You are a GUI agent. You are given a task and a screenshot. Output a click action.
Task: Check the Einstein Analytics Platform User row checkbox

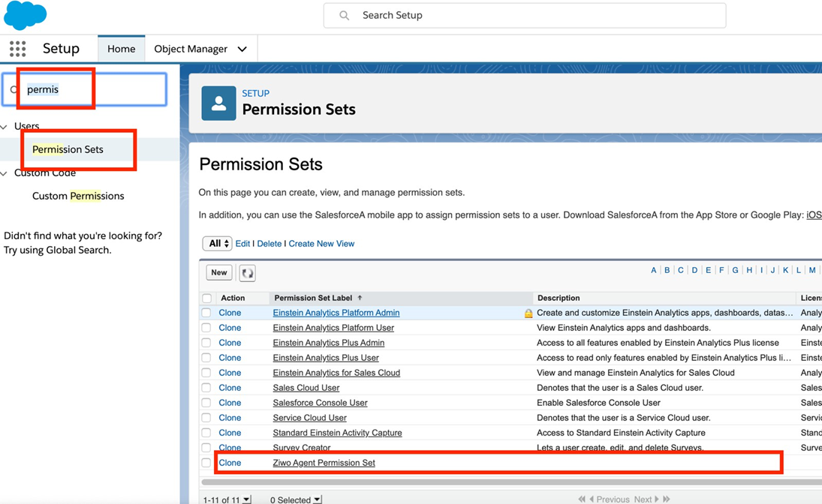206,328
